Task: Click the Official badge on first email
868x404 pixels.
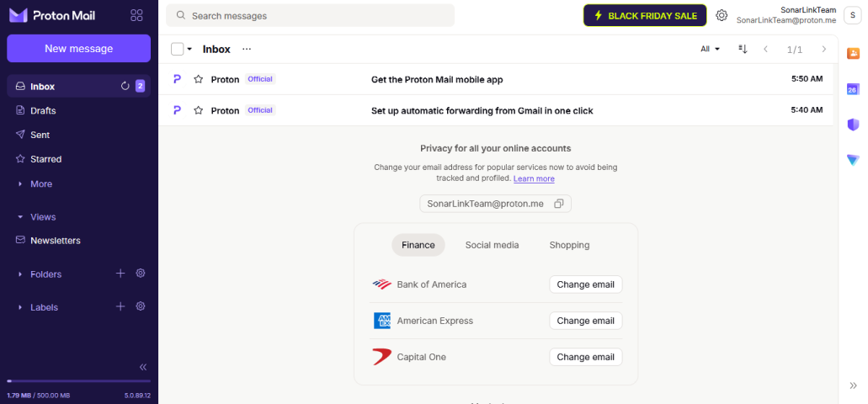Action: pos(260,79)
